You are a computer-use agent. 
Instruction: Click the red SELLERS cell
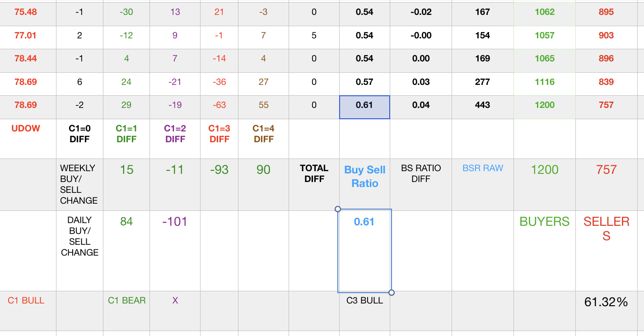pyautogui.click(x=606, y=228)
